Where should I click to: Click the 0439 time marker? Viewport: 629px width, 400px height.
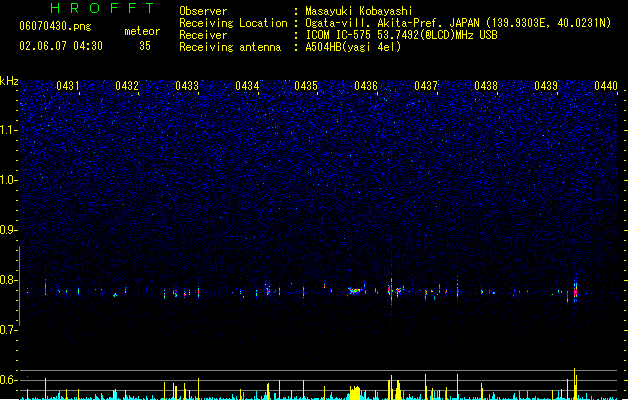pyautogui.click(x=546, y=86)
